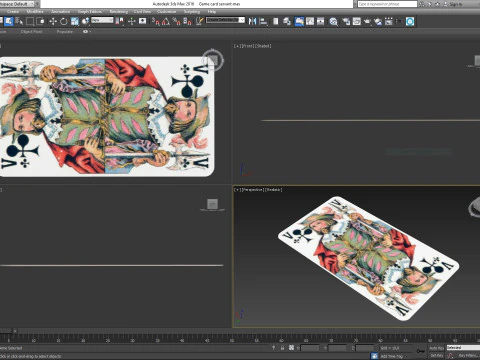Open the Render Setup dialog

click(x=346, y=21)
